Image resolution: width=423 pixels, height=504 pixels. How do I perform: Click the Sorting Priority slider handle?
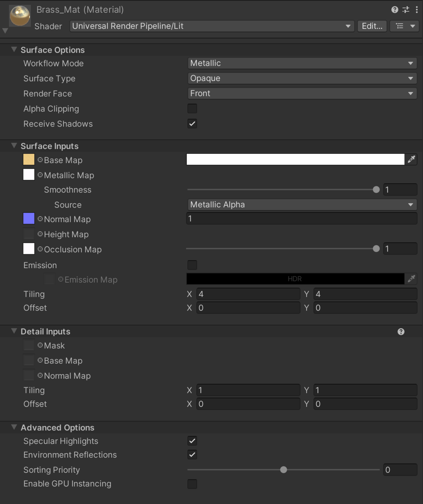click(284, 470)
